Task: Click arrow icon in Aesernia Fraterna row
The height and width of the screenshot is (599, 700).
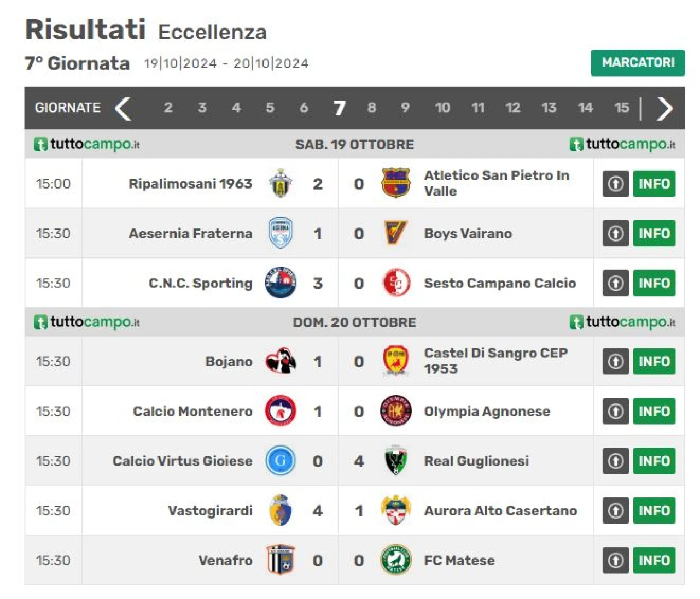Action: pyautogui.click(x=616, y=233)
